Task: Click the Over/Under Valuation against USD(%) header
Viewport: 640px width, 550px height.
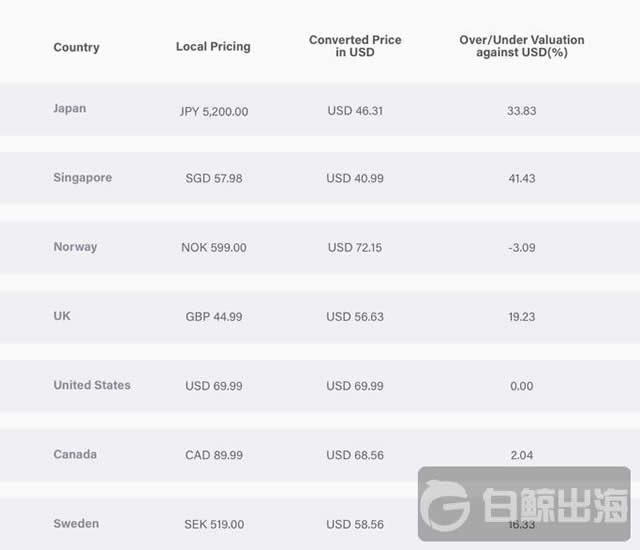Action: [x=522, y=46]
